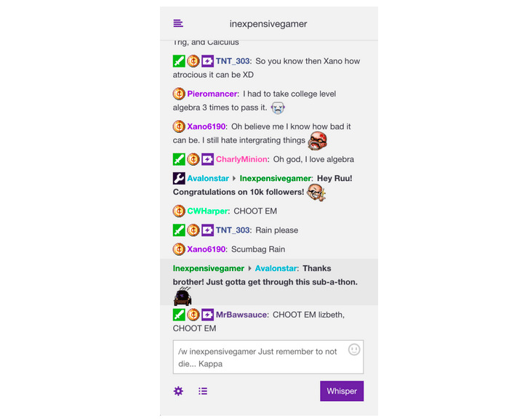Viewport: 525px width, 420px height.
Task: Click CWHarper's orange subscriber badge
Action: 179,211
